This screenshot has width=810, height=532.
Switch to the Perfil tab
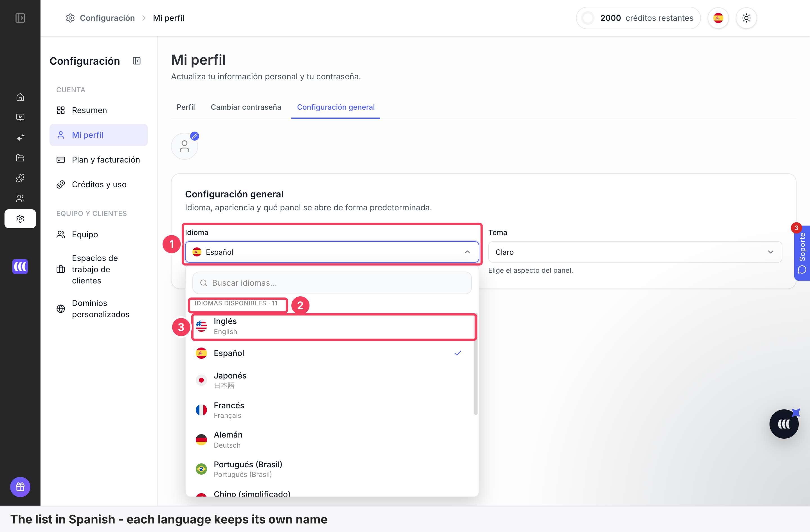click(185, 107)
